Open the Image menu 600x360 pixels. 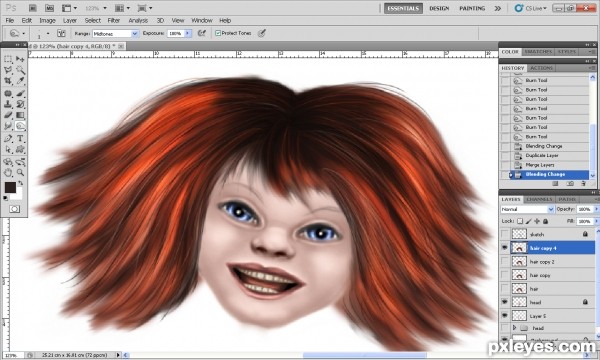click(47, 20)
